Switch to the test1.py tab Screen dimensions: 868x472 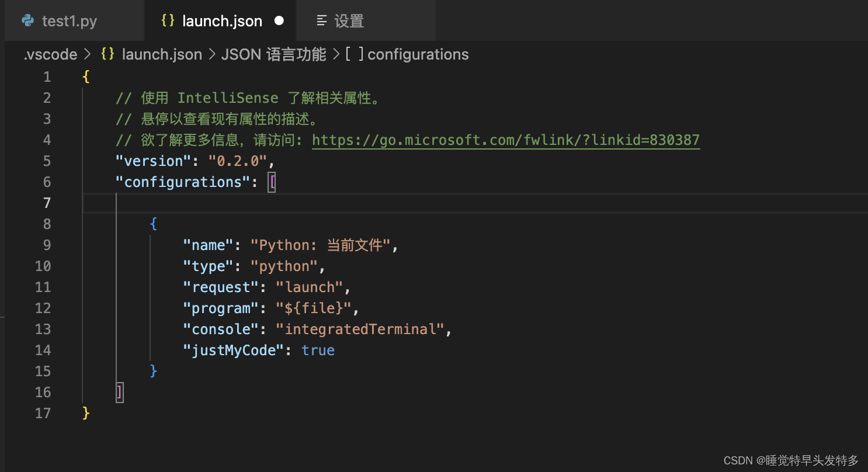(70, 20)
